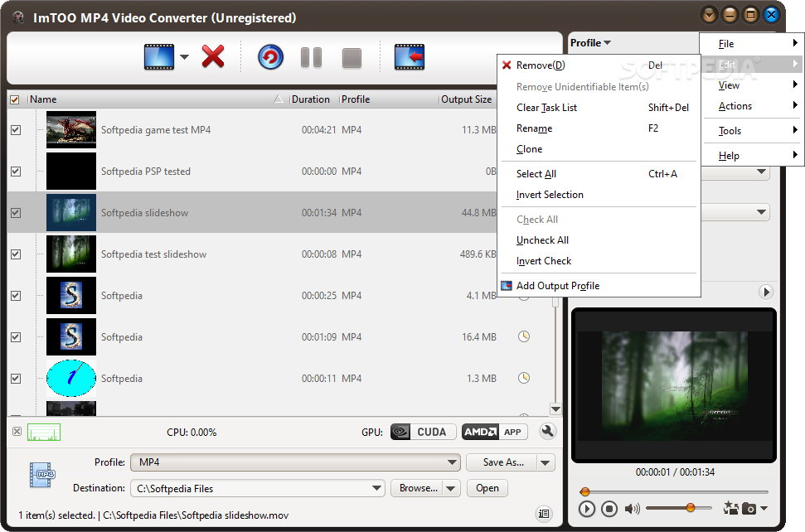Viewport: 805px width, 532px height.
Task: Open the Actions menu
Action: point(752,106)
